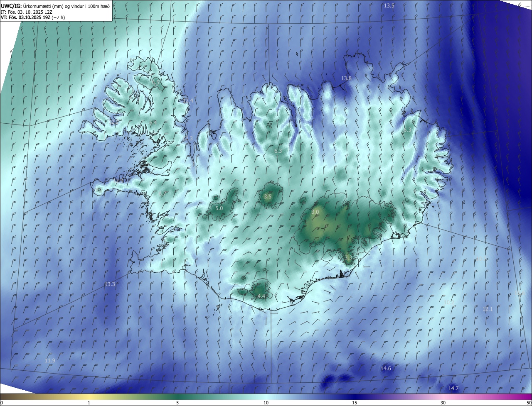Viewport: 532px width, 406px height.
Task: Click the 6.4 value label
Action: pyautogui.click(x=153, y=122)
